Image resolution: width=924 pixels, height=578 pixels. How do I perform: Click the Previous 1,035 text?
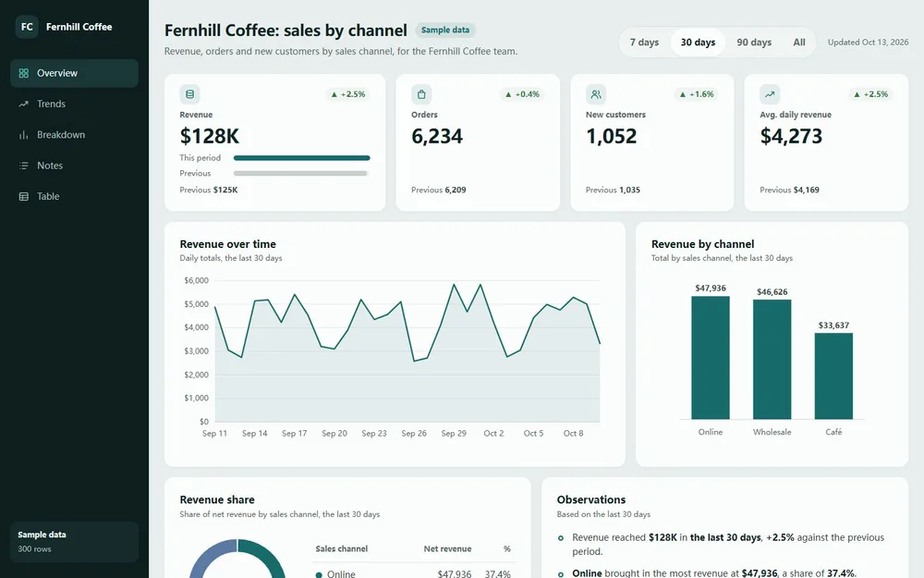pos(613,190)
